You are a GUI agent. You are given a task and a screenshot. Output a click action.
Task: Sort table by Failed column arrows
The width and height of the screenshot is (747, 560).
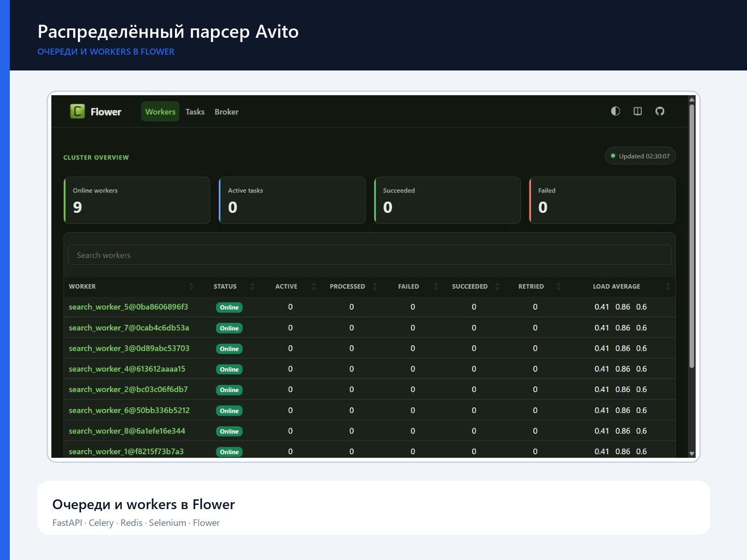coord(436,287)
